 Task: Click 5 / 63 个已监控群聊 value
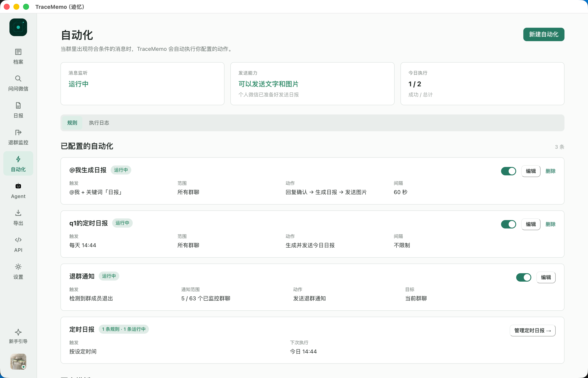click(206, 298)
